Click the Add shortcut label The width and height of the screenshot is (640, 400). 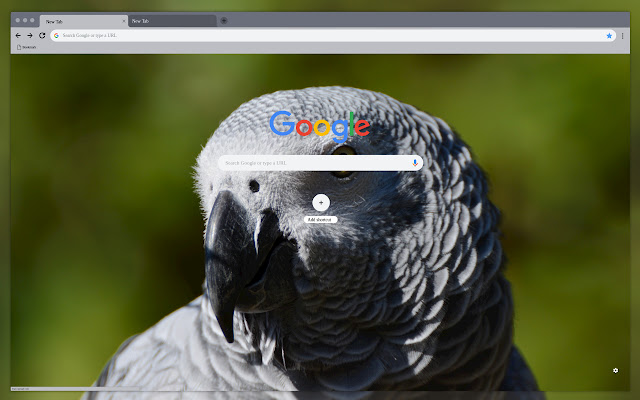[x=320, y=220]
